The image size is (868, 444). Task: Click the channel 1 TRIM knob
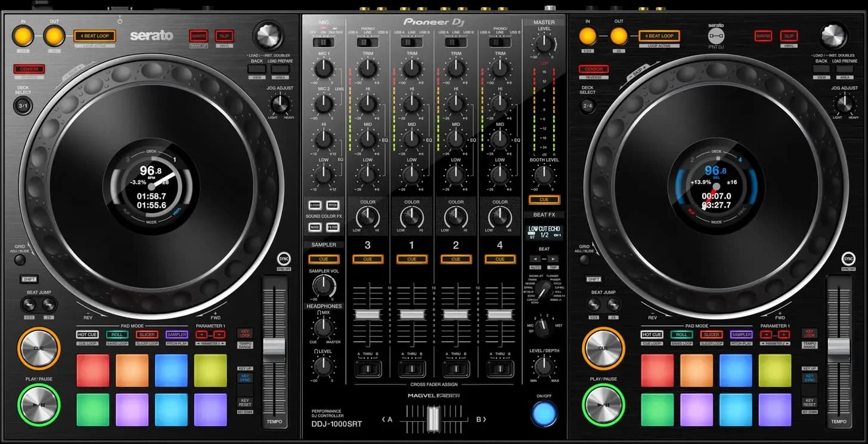point(412,69)
